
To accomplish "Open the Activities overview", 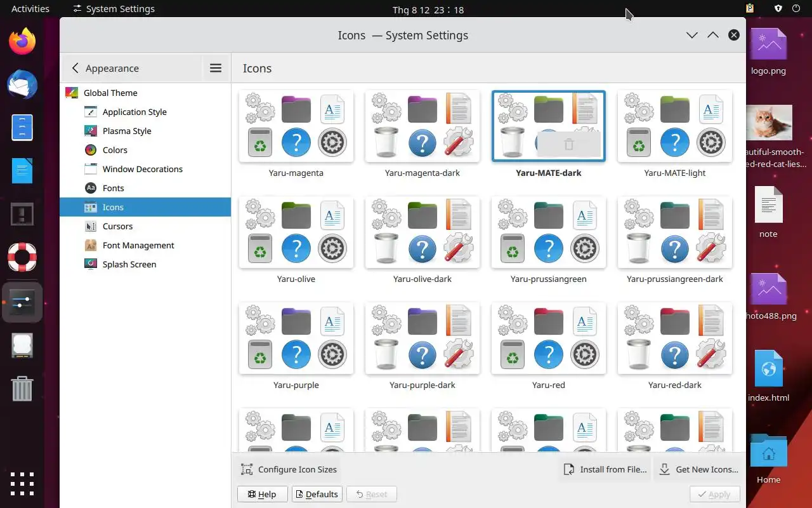I will 30,9.
